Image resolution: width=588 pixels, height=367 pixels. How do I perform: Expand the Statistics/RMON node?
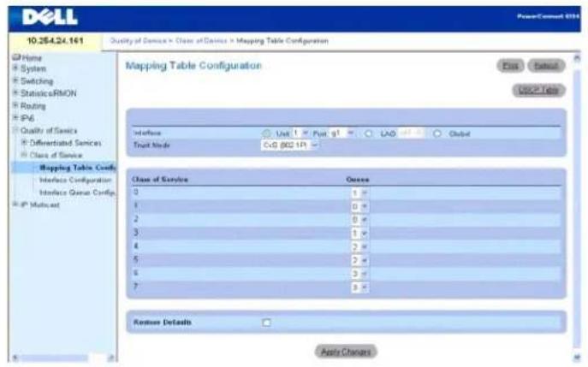coord(15,93)
